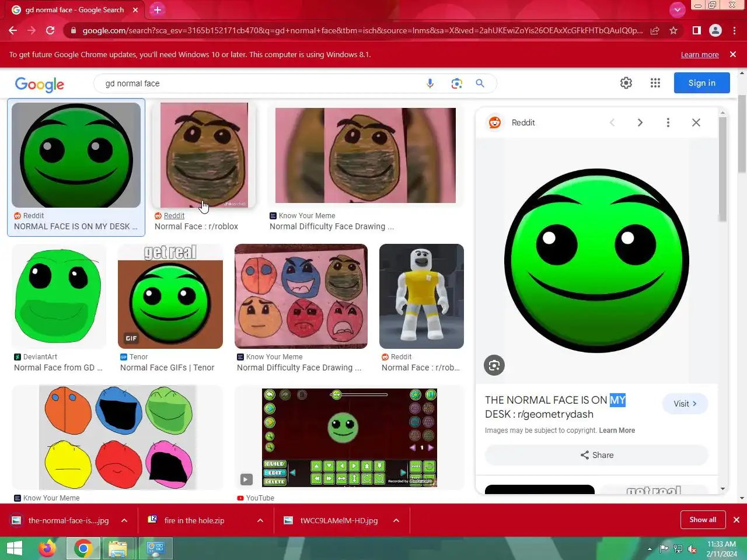Open Chrome's three-dot menu
Screen dimensions: 747x560
point(734,30)
